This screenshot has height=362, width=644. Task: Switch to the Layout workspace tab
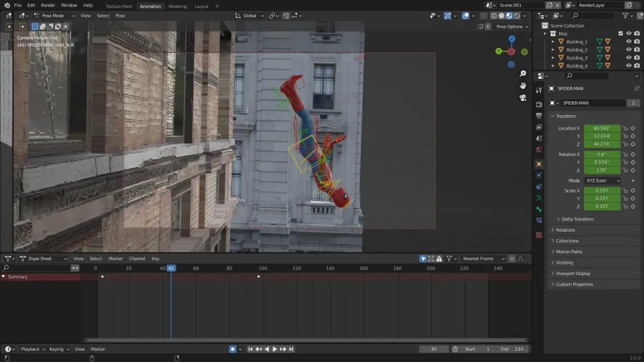[202, 6]
